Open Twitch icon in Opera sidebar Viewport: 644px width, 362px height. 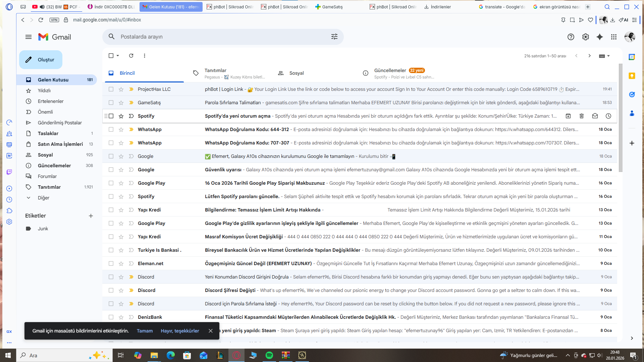tap(9, 172)
